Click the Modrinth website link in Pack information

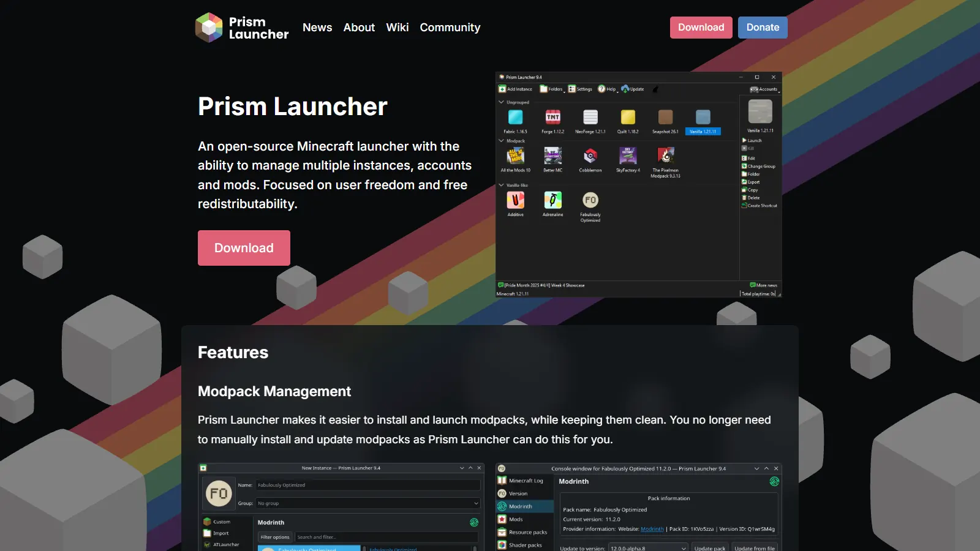tap(652, 529)
